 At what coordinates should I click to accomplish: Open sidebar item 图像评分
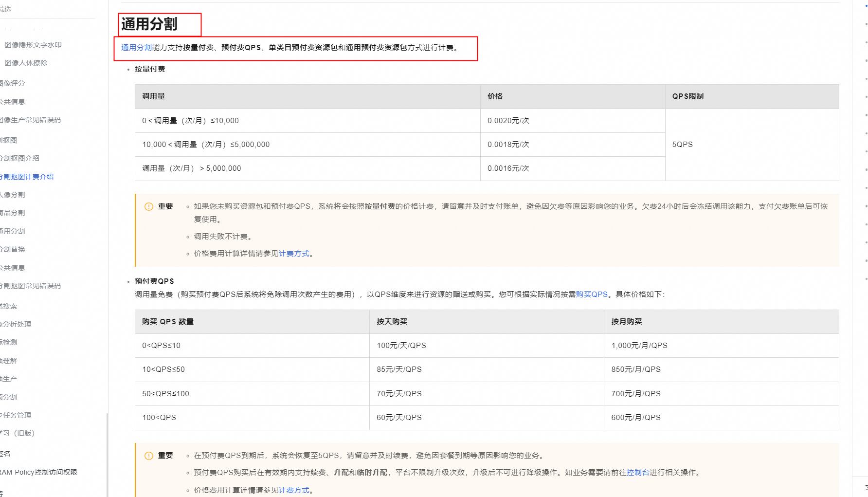13,83
